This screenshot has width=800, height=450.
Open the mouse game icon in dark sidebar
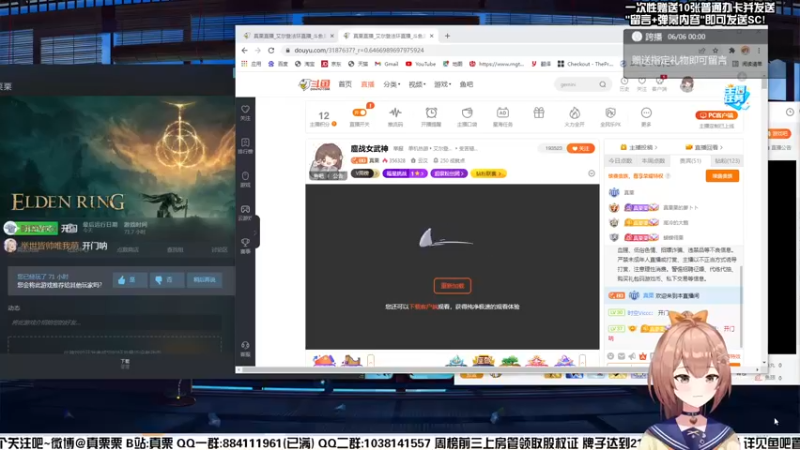[245, 176]
